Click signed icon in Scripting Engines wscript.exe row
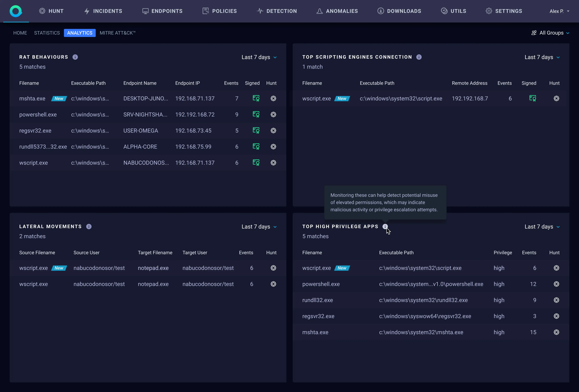Viewport: 579px width, 392px height. point(533,98)
